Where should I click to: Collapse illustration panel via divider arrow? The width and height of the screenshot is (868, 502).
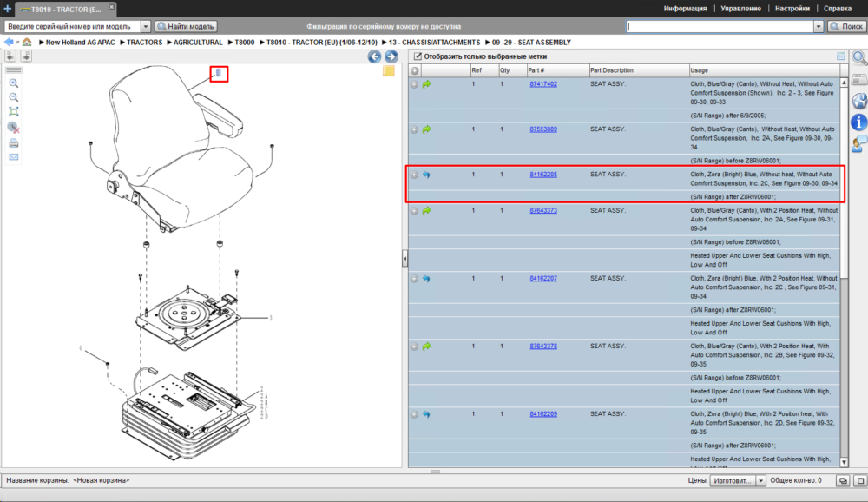(404, 258)
